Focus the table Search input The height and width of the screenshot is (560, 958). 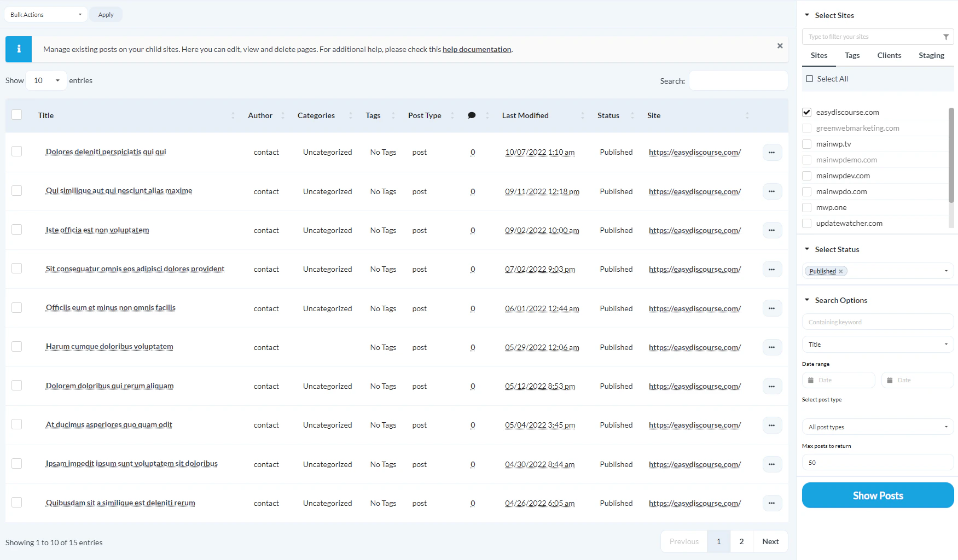[738, 80]
